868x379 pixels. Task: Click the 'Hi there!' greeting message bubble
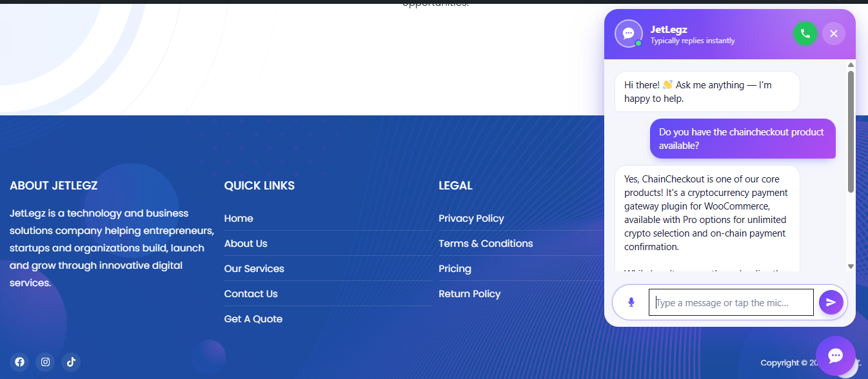pyautogui.click(x=707, y=92)
